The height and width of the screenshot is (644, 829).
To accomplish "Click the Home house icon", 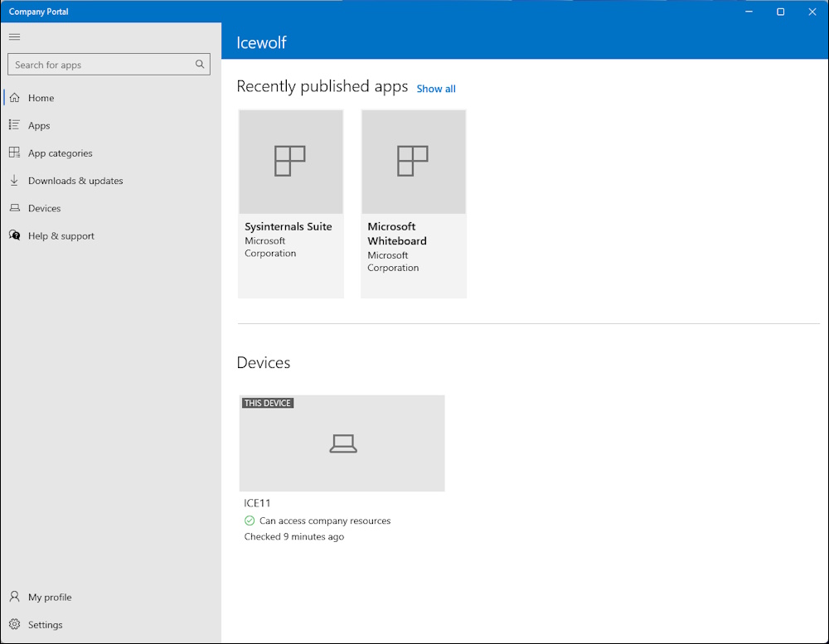I will pyautogui.click(x=15, y=98).
